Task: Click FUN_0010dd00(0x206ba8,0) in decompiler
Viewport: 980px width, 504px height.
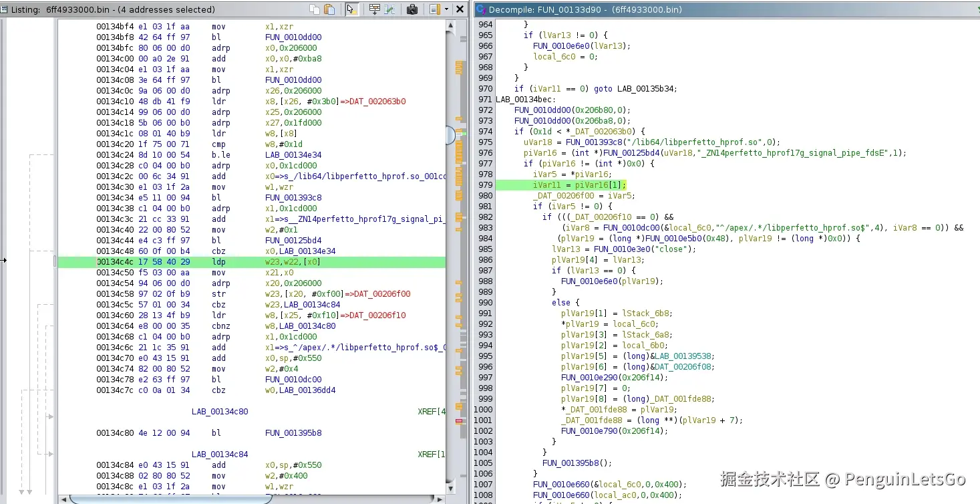Action: click(573, 121)
